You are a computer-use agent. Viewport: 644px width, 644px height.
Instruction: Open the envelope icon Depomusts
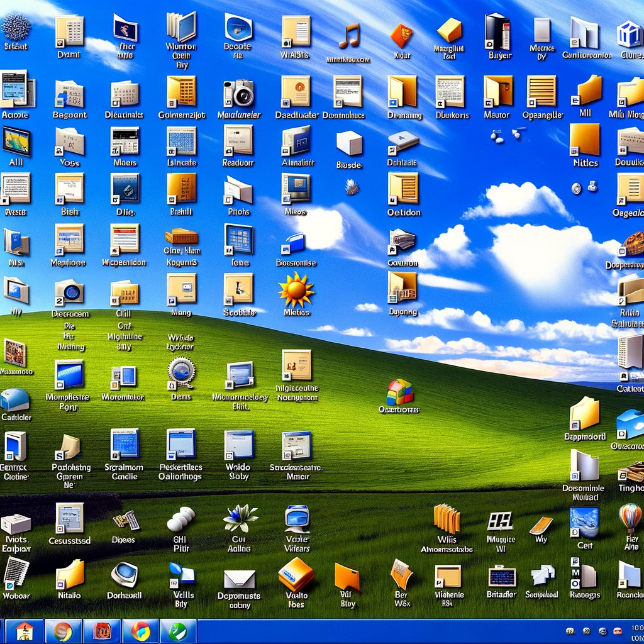point(240,579)
